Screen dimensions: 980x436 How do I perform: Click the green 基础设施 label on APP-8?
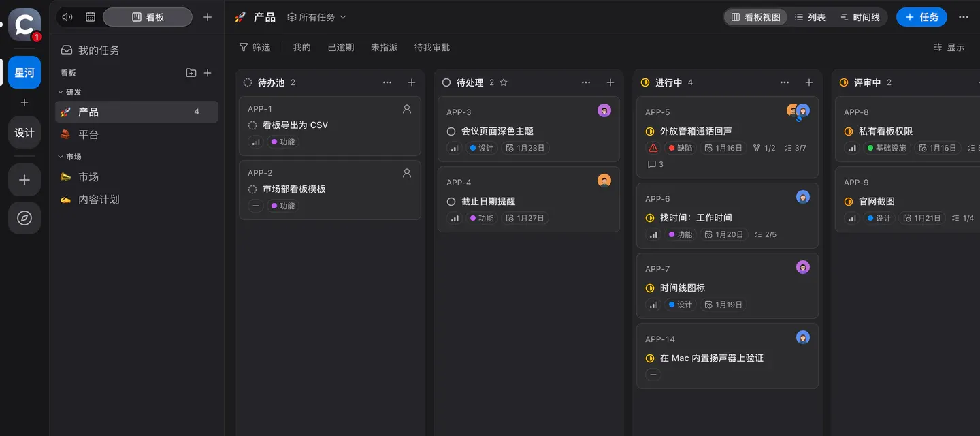(887, 148)
